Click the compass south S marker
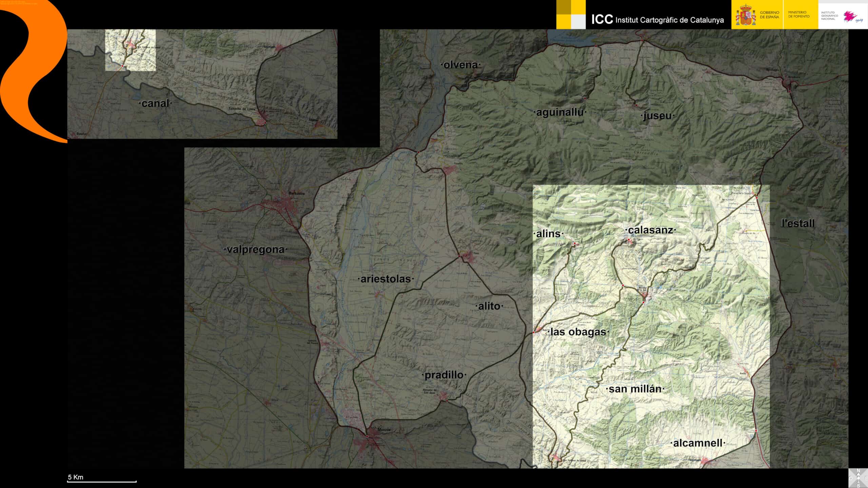 859,486
